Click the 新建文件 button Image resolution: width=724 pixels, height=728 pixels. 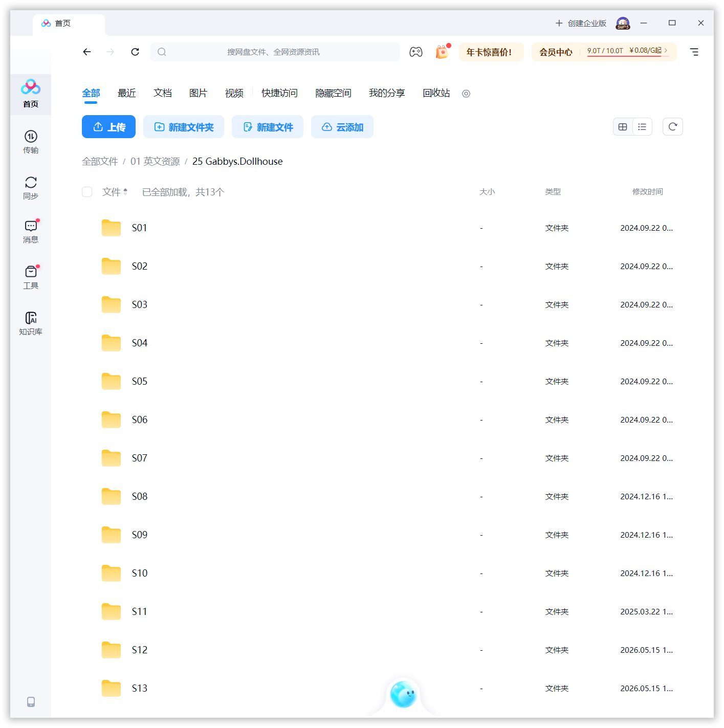coord(268,127)
